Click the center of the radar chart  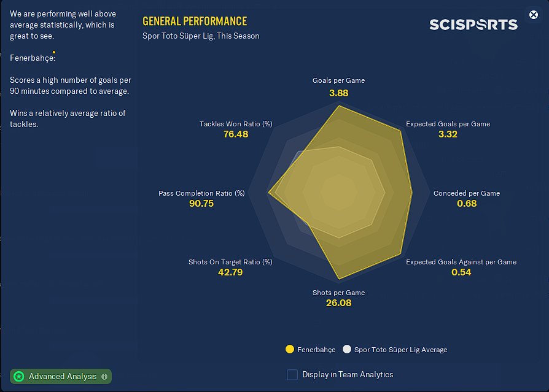339,193
